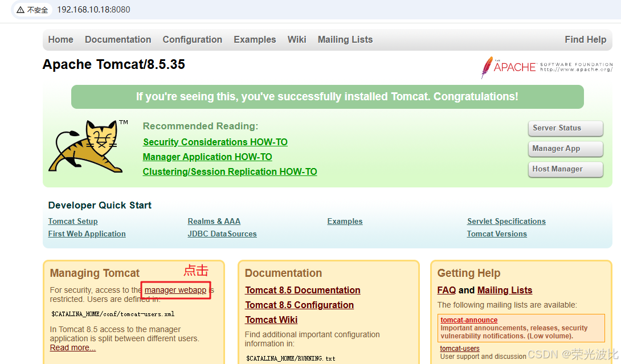This screenshot has width=621, height=364.
Task: Open the Configuration navigation item
Action: coord(193,40)
